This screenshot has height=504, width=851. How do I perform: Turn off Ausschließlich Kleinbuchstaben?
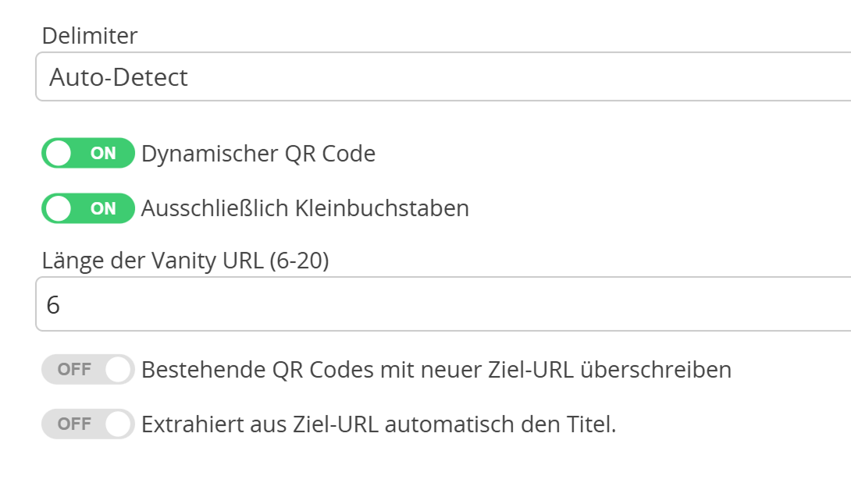87,208
